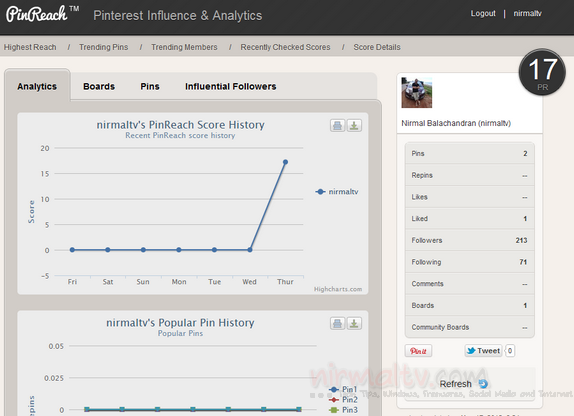This screenshot has width=574, height=416.
Task: Go to Highest Reach page
Action: [30, 47]
